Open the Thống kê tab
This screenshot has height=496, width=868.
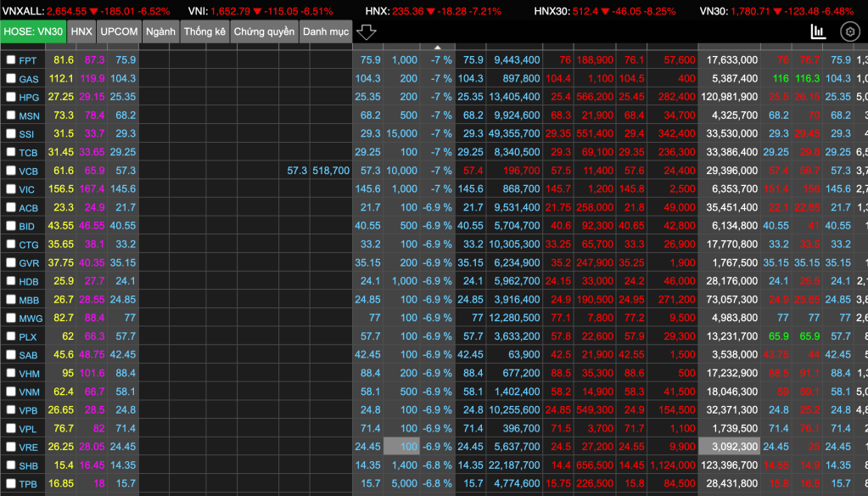coord(204,31)
